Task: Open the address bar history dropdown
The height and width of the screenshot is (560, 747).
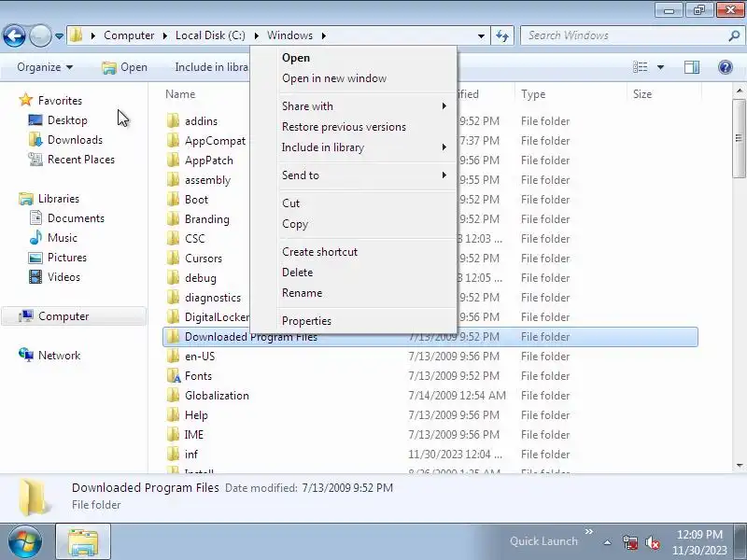Action: [x=481, y=35]
